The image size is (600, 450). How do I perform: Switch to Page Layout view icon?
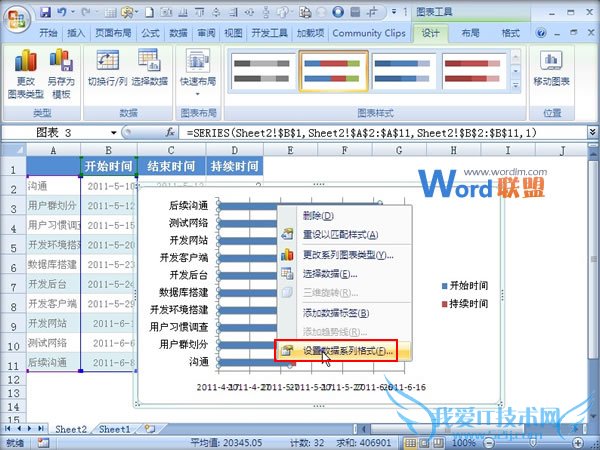tap(424, 443)
